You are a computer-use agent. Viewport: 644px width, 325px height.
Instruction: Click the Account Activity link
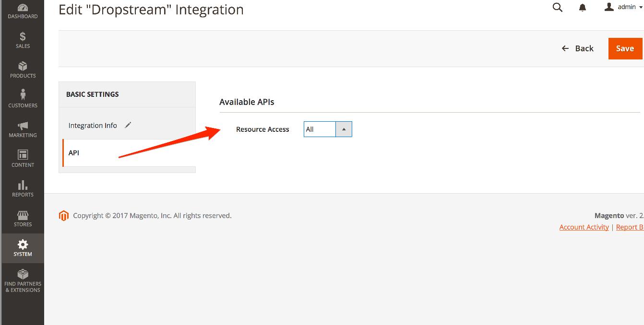pos(584,227)
